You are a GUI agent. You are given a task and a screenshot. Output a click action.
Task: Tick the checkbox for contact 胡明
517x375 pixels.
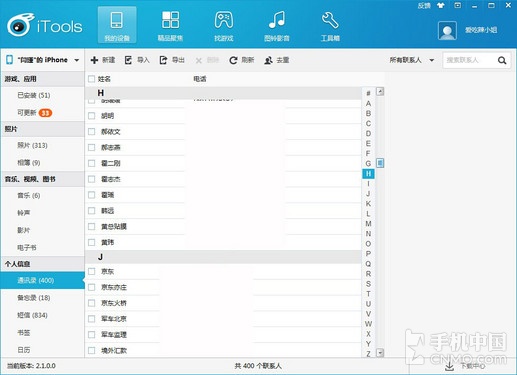(91, 116)
